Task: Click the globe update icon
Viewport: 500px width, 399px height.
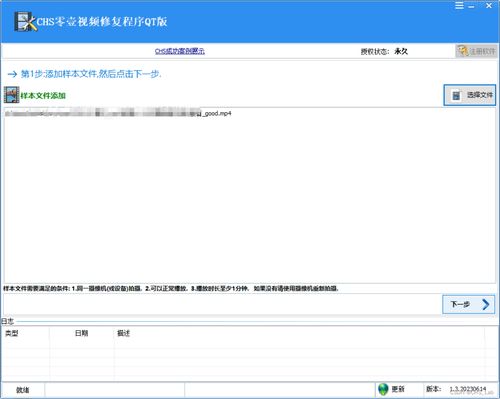Action: pos(383,389)
